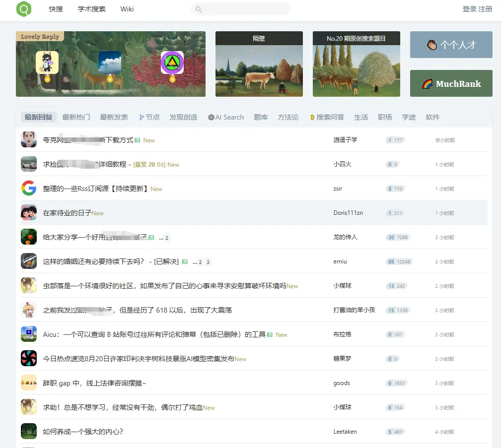
Task: Switch to 方法论 tab
Action: click(x=288, y=117)
